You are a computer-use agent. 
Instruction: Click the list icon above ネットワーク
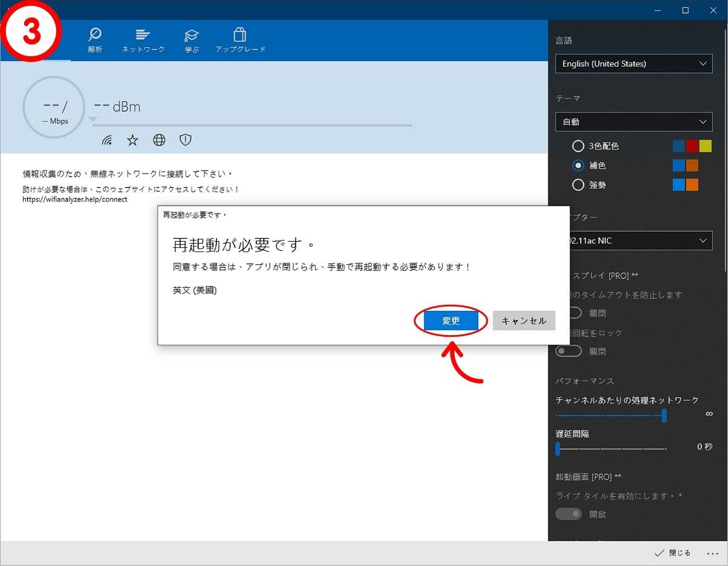coord(143,34)
